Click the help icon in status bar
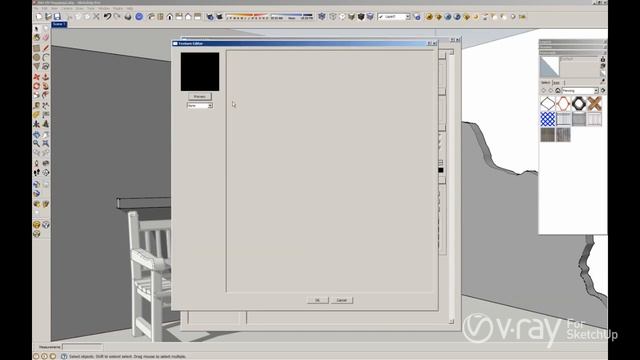Screen dimensions: 640x360 pos(64,356)
